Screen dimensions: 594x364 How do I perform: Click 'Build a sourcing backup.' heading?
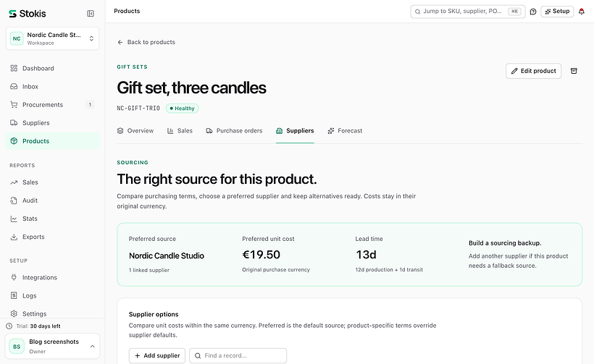tap(505, 243)
